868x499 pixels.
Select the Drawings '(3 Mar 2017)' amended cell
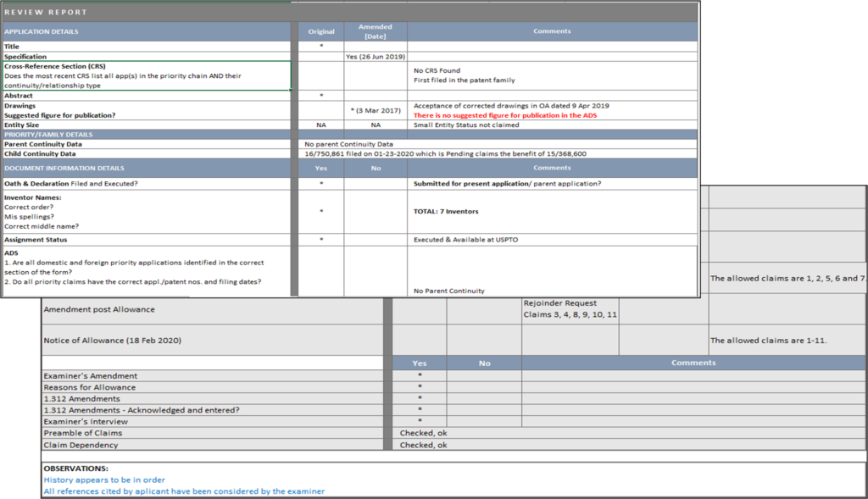pyautogui.click(x=375, y=110)
